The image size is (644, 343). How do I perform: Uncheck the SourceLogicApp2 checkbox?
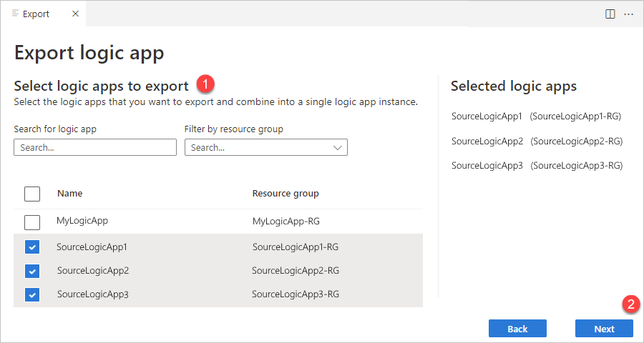(x=32, y=271)
